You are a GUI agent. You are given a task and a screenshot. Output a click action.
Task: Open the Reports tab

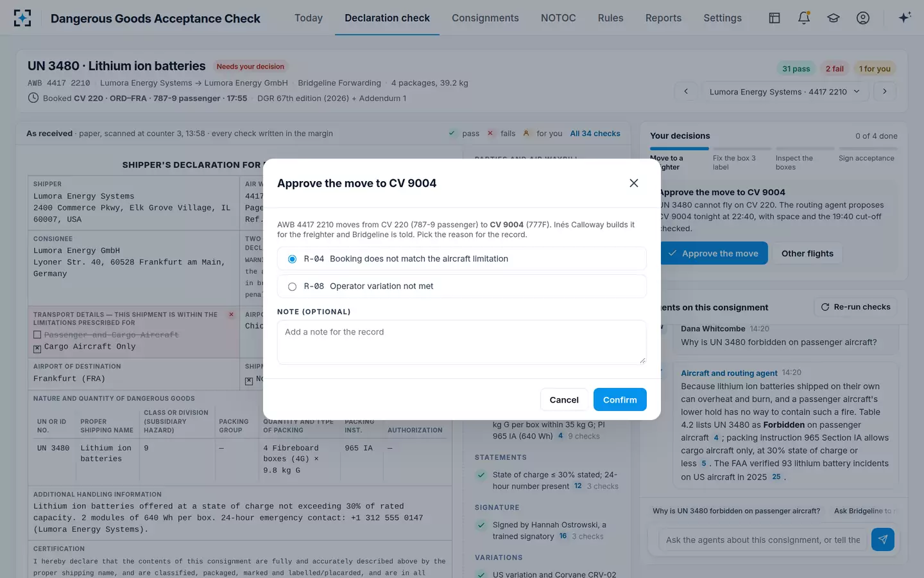[663, 18]
